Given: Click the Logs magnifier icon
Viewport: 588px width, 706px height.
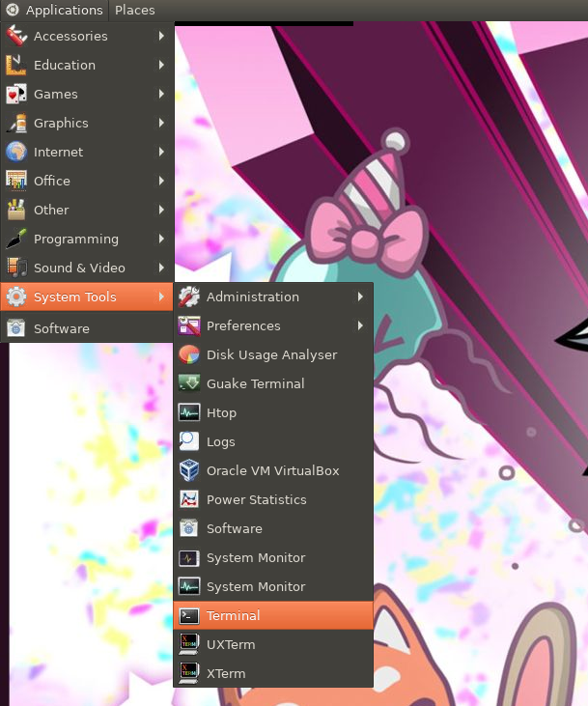Looking at the screenshot, I should [189, 441].
